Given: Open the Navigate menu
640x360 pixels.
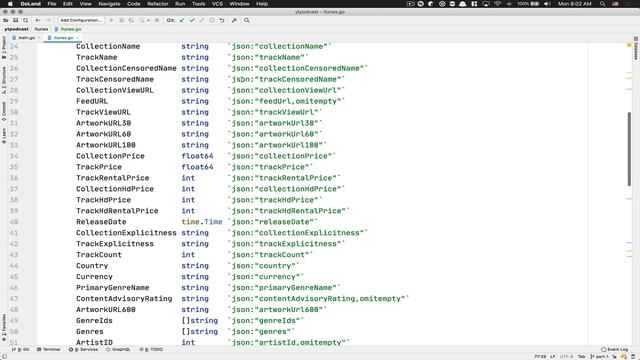Looking at the screenshot, I should [x=109, y=4].
